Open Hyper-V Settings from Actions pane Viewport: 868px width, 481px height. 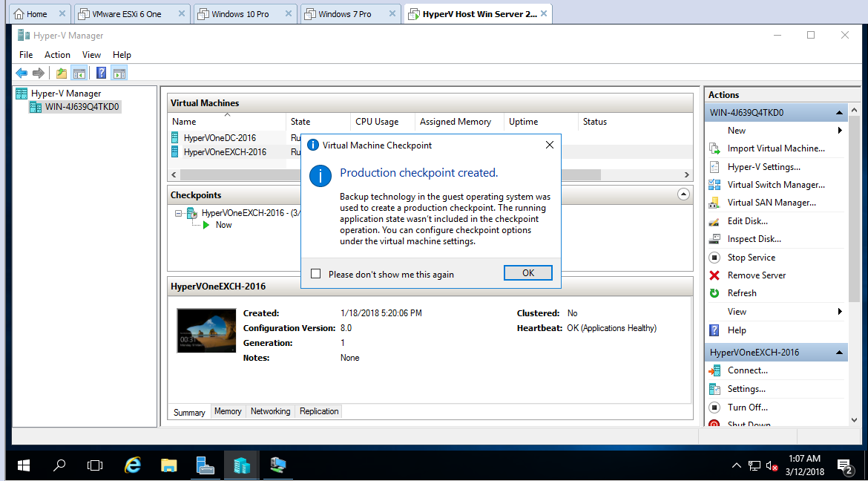763,167
